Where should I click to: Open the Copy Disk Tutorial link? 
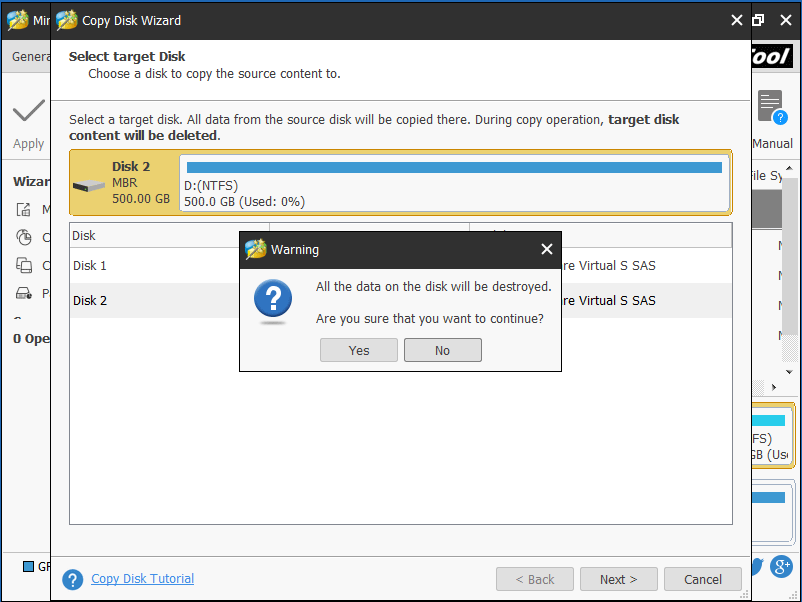click(143, 578)
